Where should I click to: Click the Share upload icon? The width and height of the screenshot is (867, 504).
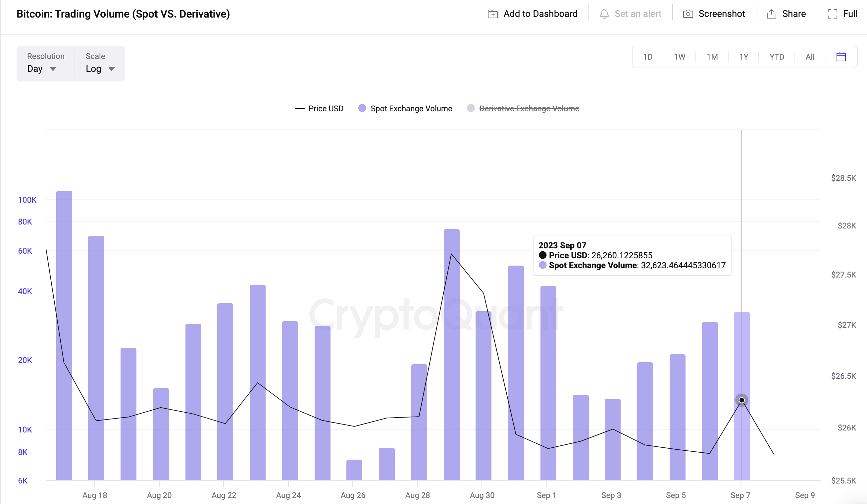coord(771,14)
